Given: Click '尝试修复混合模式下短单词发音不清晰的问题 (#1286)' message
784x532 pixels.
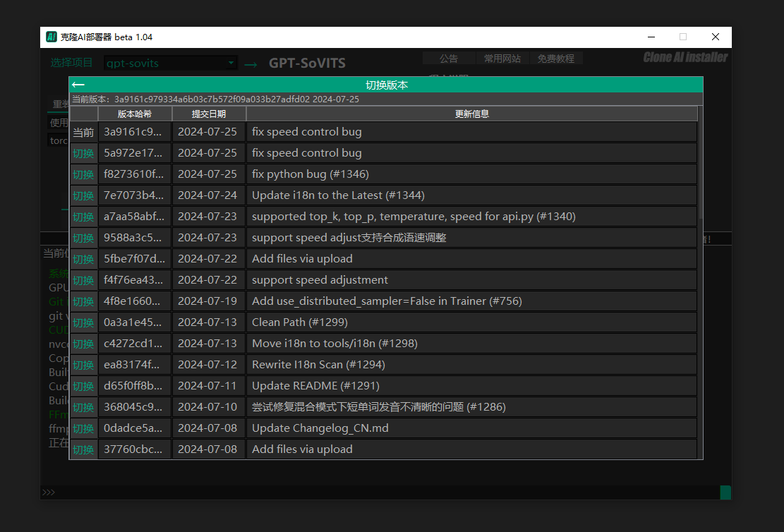Looking at the screenshot, I should point(378,407).
